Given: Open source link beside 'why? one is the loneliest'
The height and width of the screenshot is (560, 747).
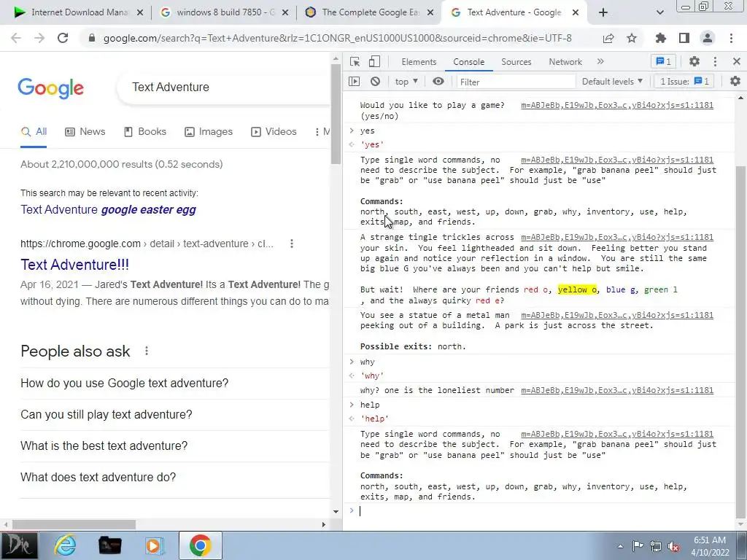Looking at the screenshot, I should (617, 391).
